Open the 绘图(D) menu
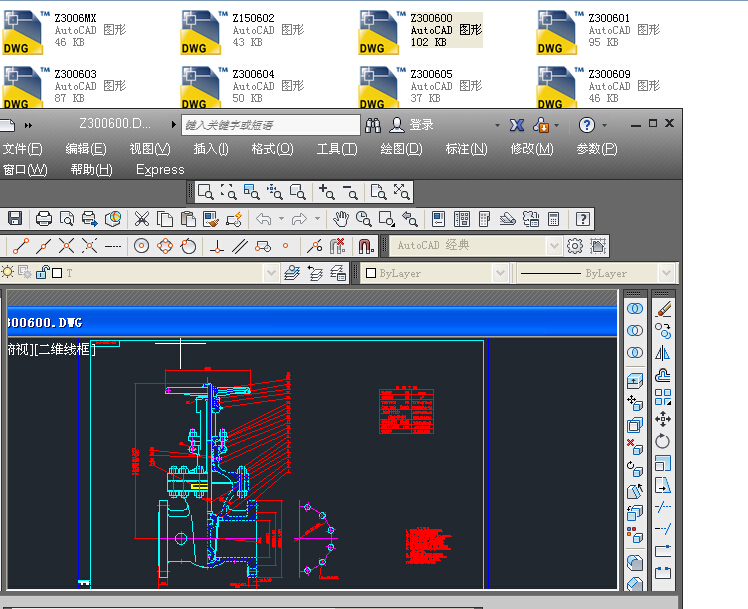This screenshot has height=609, width=748. pos(401,149)
